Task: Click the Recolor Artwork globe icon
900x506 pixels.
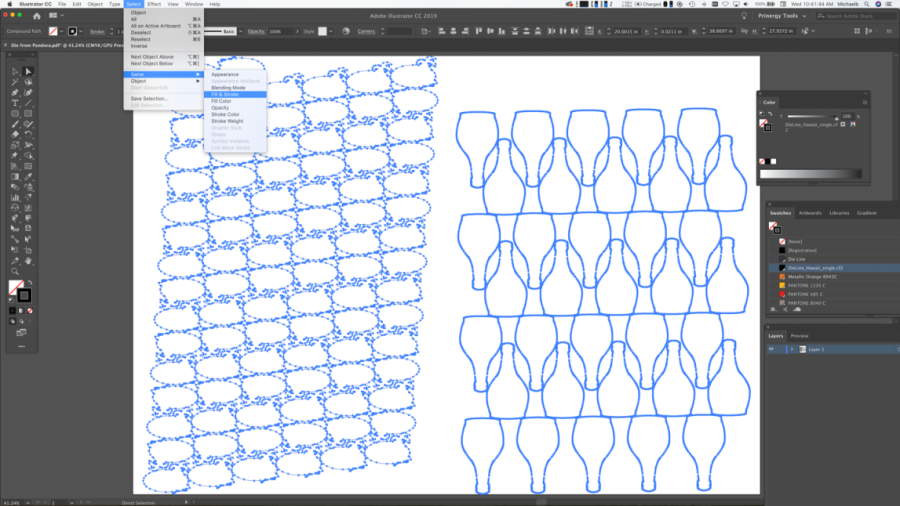Action: (346, 31)
